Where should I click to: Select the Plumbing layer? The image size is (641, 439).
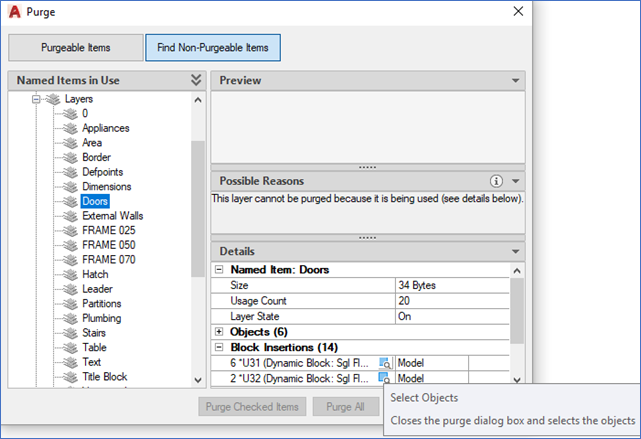pos(102,318)
